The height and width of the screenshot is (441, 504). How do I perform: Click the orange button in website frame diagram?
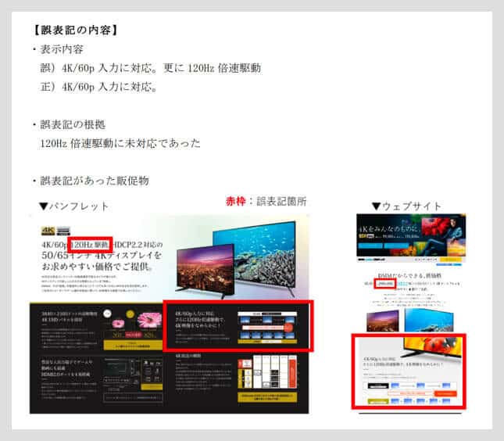click(x=445, y=393)
